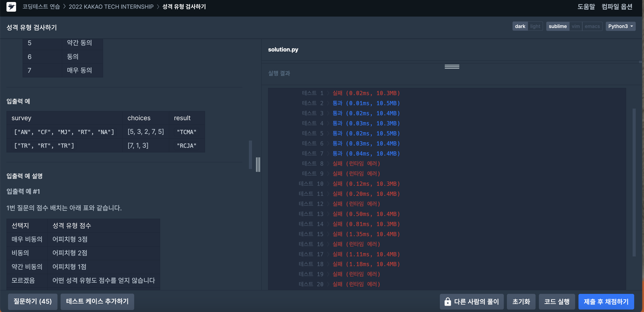This screenshot has height=312, width=644.
Task: Click the Programmers bird logo icon
Action: coord(11,7)
